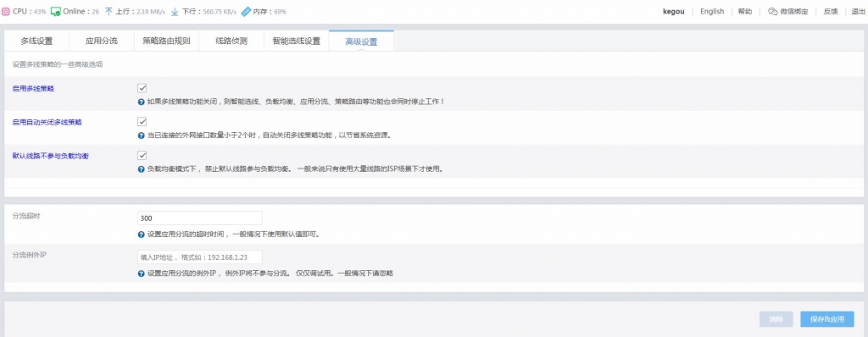Focus the 分流例外IP address field
Screen dimensions: 868x337
200,257
